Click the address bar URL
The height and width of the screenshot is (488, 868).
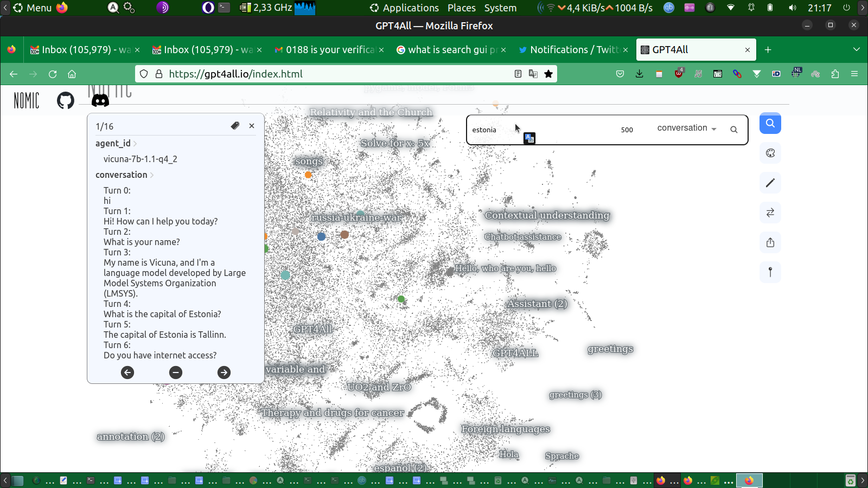[235, 74]
